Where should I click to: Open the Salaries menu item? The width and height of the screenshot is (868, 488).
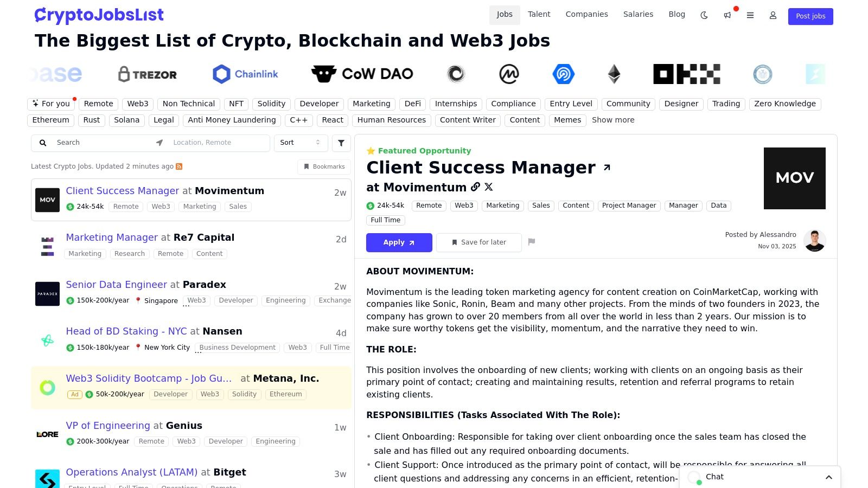pyautogui.click(x=638, y=14)
